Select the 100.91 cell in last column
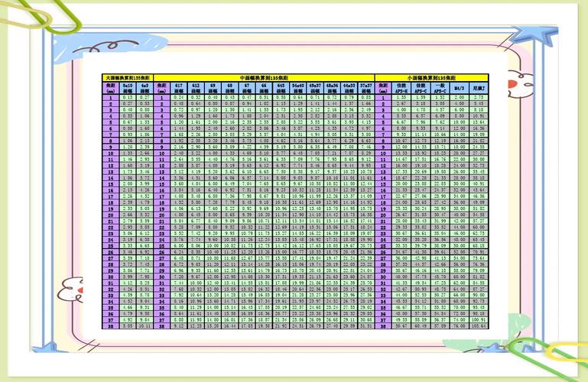 [479, 320]
